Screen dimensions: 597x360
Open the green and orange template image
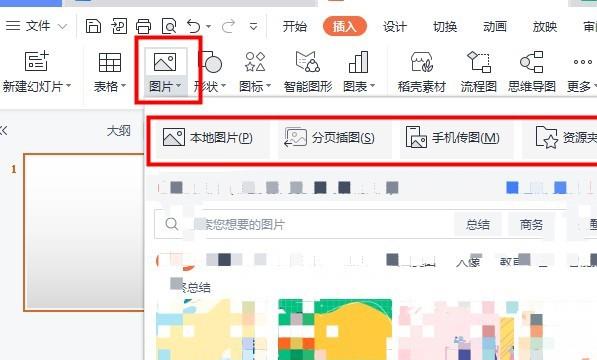point(335,330)
